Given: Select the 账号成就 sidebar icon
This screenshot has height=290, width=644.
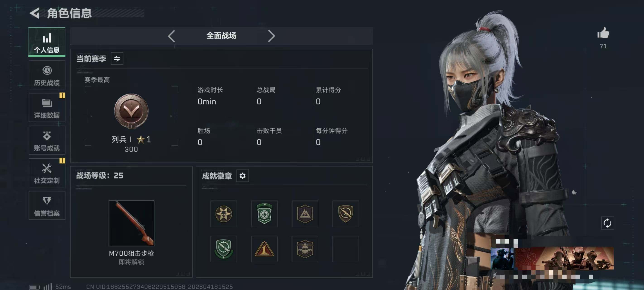Looking at the screenshot, I should coord(47,136).
